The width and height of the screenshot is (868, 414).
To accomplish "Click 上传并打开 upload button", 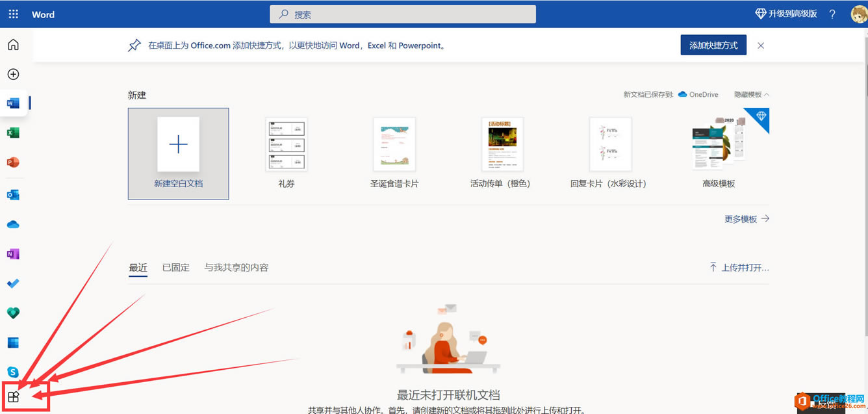I will (739, 267).
